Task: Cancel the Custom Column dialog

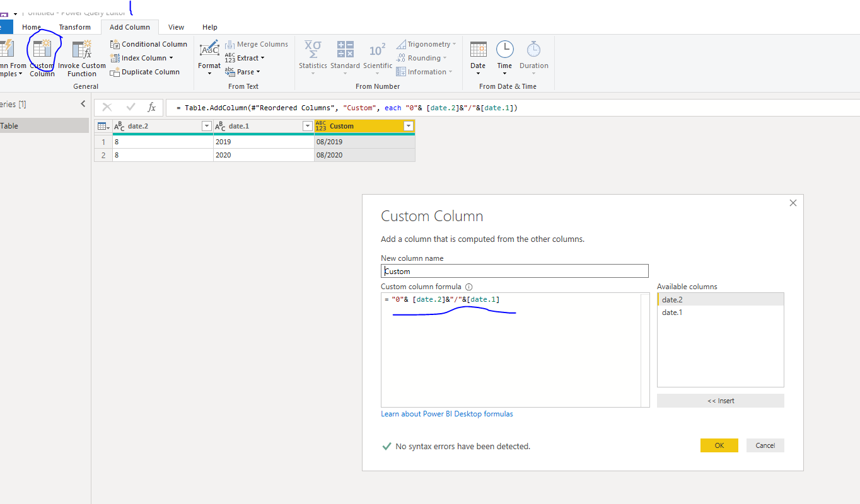Action: [765, 445]
